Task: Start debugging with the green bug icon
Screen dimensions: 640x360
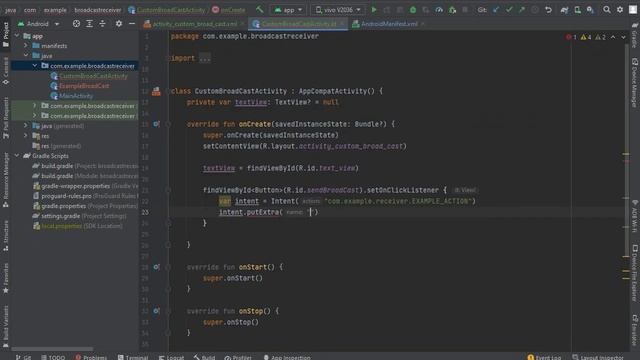Action: 413,9
